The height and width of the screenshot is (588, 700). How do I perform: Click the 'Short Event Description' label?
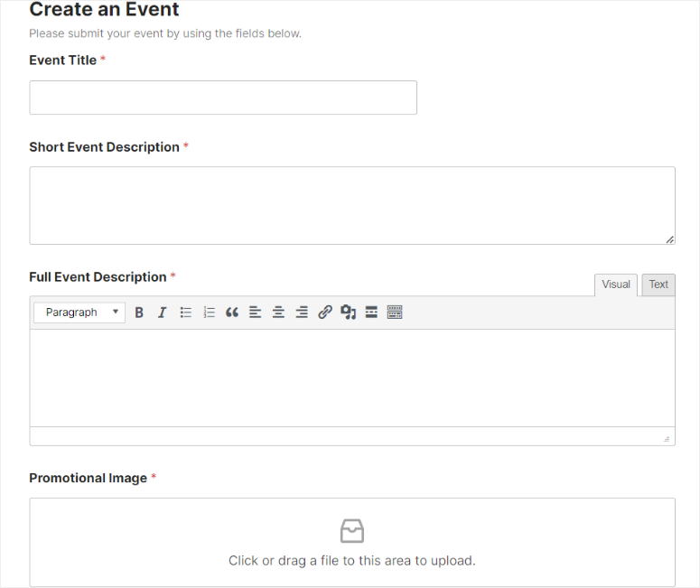(x=104, y=147)
